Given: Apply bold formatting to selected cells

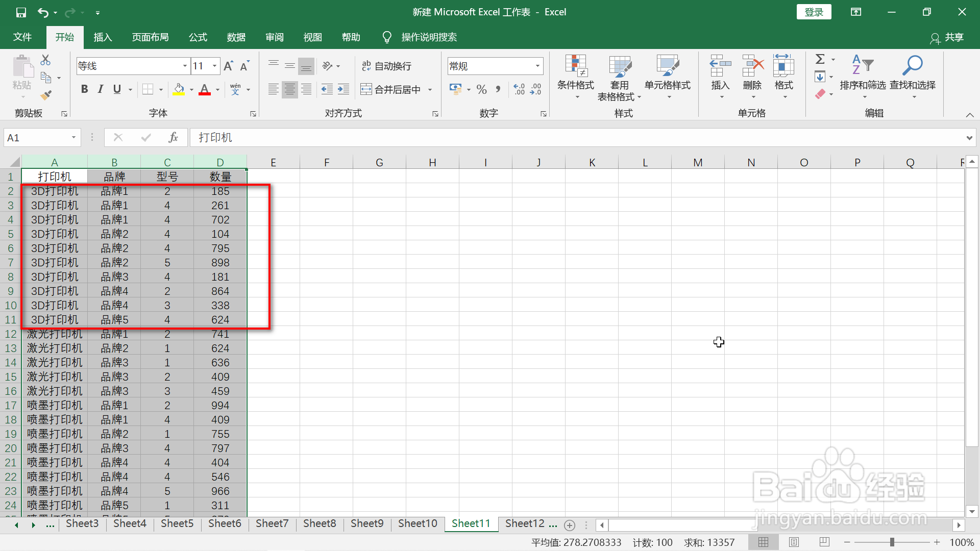Looking at the screenshot, I should [x=84, y=89].
